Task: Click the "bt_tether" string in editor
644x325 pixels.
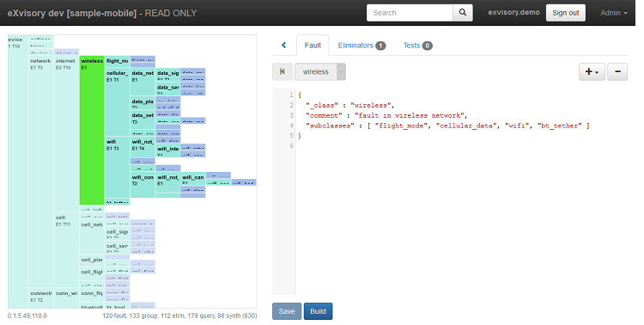Action: point(559,126)
